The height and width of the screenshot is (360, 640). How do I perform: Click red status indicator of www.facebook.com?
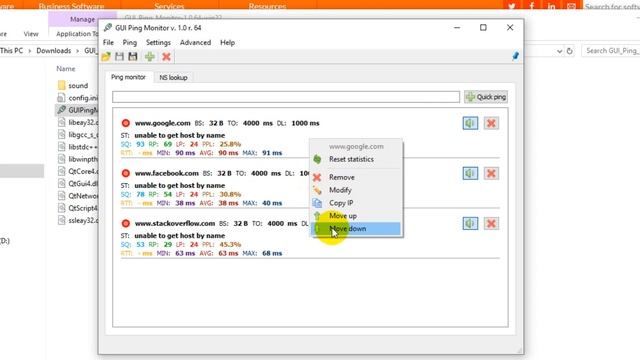point(126,173)
